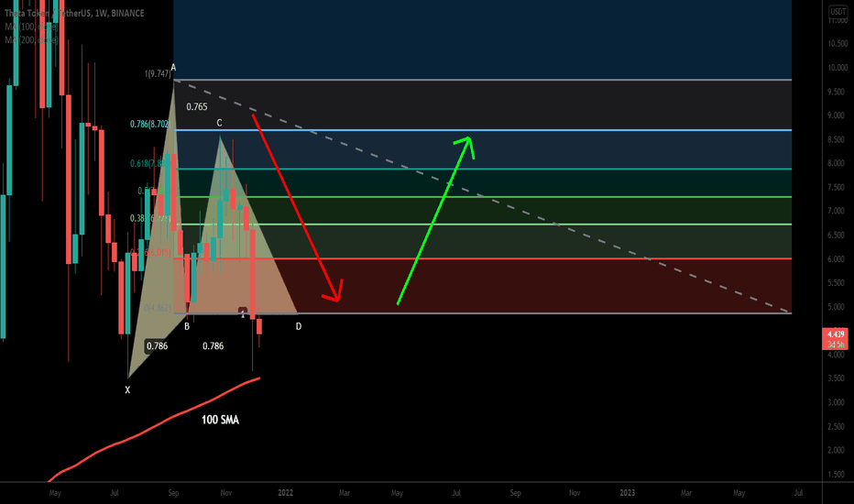Image resolution: width=854 pixels, height=504 pixels.
Task: Click the 7.000 price axis label
Action: (837, 211)
